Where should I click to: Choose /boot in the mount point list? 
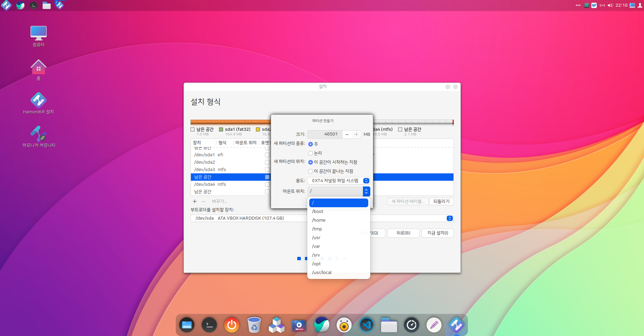tap(318, 212)
